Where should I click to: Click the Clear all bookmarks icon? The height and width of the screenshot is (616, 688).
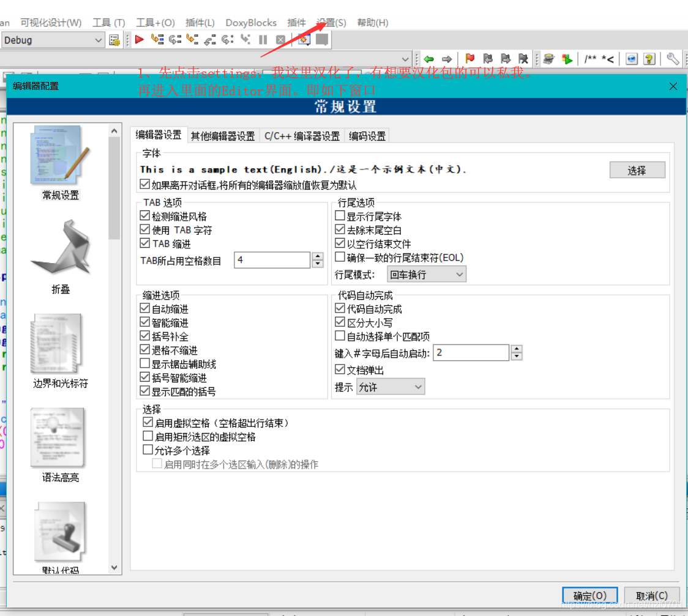click(x=523, y=58)
